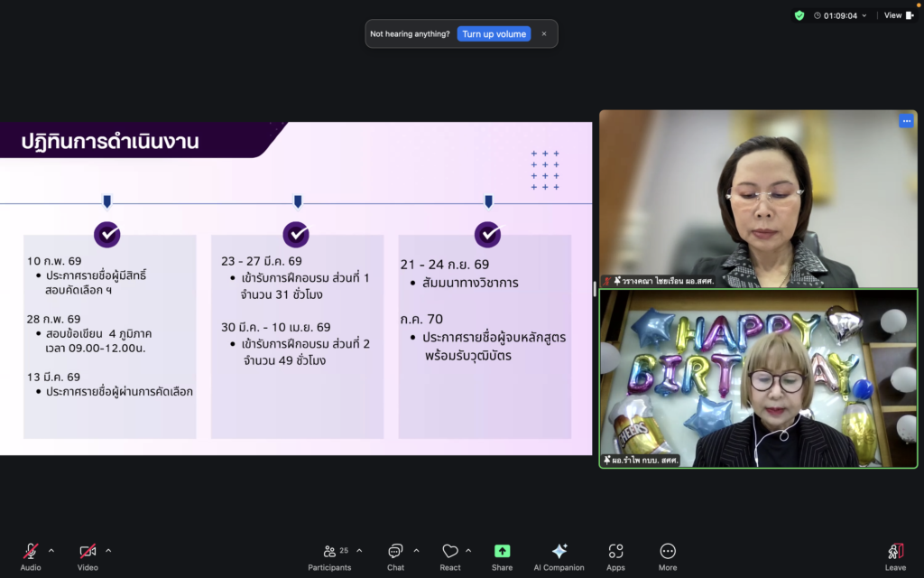Open the AI Companion
Screen dimensions: 924x578
(x=559, y=555)
